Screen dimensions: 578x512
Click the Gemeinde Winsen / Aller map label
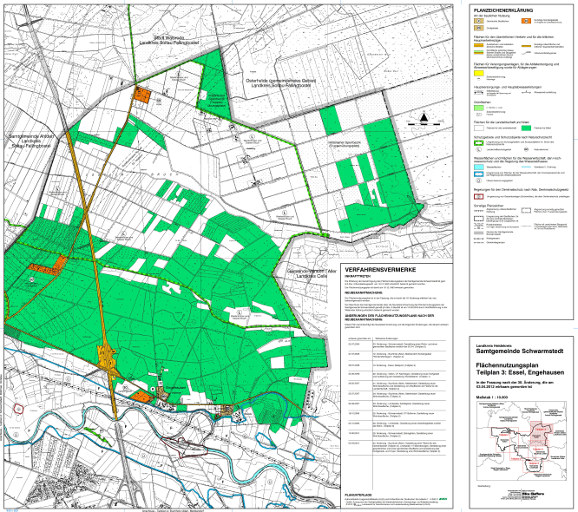pyautogui.click(x=307, y=274)
